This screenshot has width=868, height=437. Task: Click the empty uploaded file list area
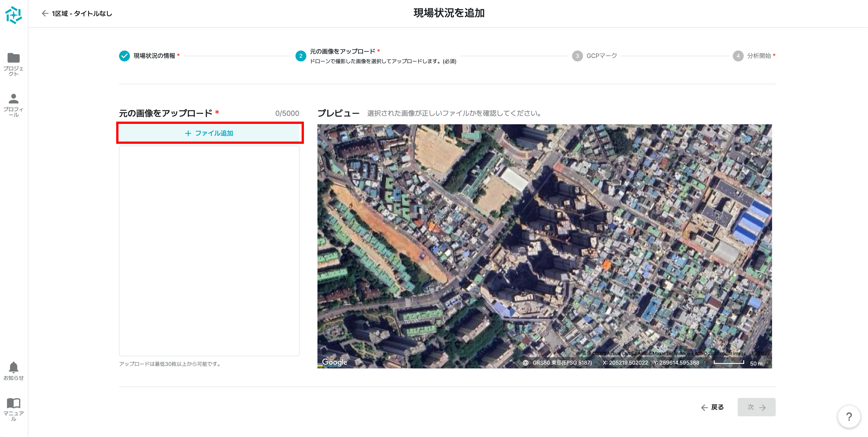(209, 251)
